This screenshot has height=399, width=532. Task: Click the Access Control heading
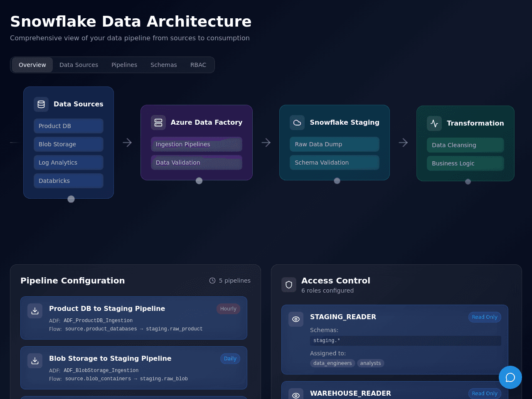coord(336,281)
